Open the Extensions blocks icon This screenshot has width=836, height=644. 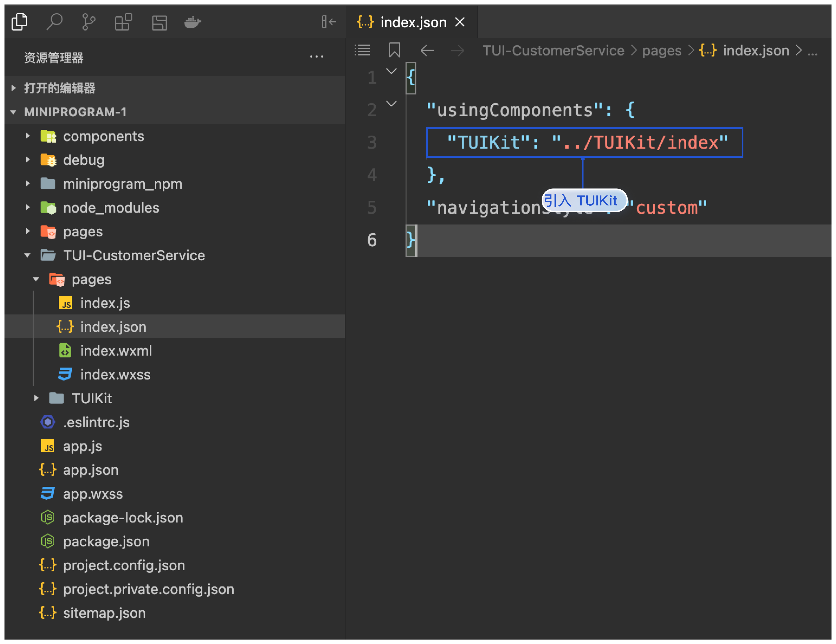[x=124, y=22]
